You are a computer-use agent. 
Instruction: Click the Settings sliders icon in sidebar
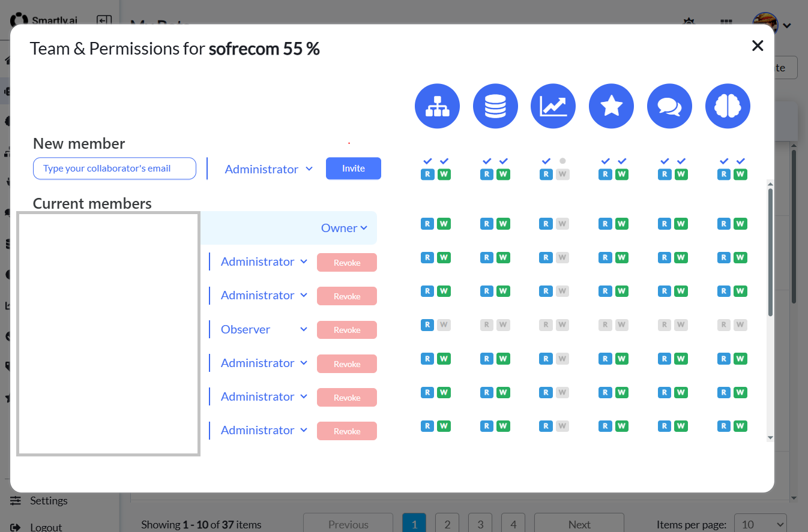pyautogui.click(x=16, y=500)
